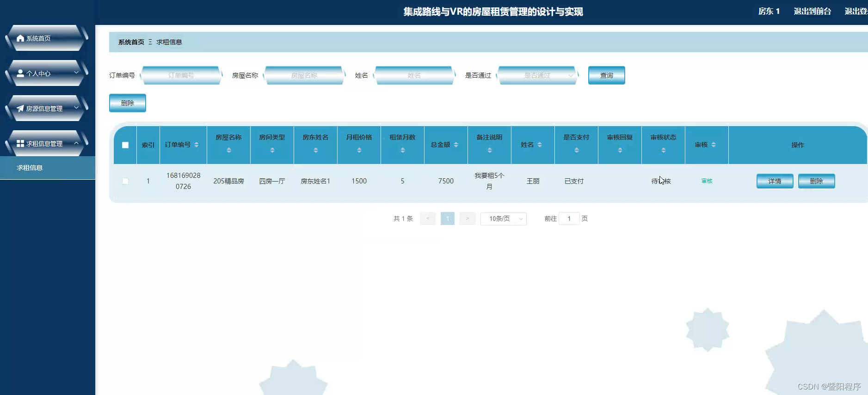Click the grid icon beside 求租信息管理
868x395 pixels.
(20, 144)
